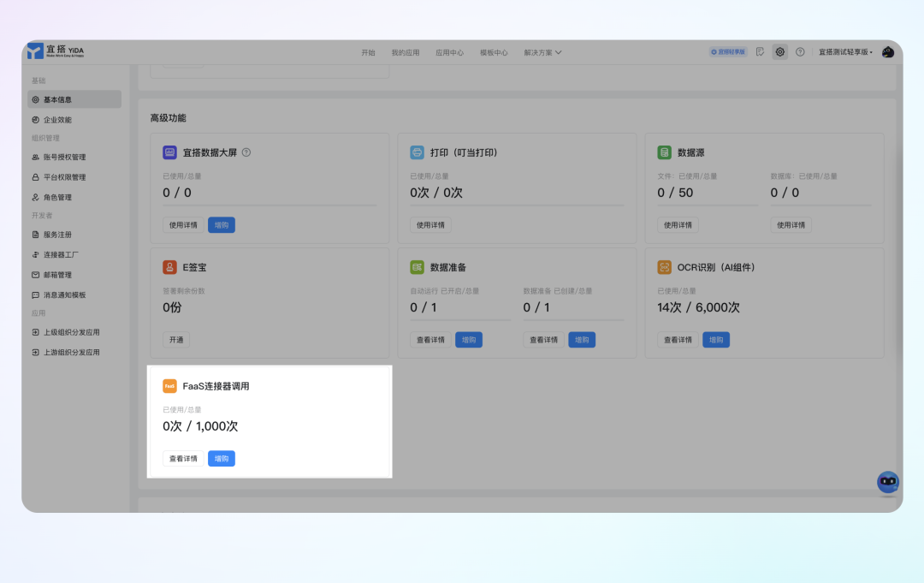Image resolution: width=924 pixels, height=583 pixels.
Task: Click 使用详情 in the 打印 card
Action: click(430, 225)
